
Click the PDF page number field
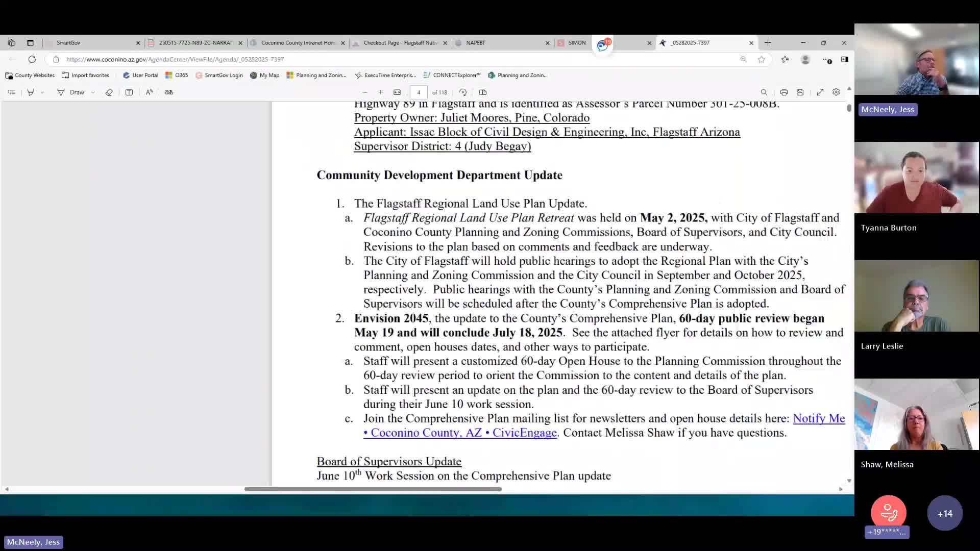tap(419, 92)
